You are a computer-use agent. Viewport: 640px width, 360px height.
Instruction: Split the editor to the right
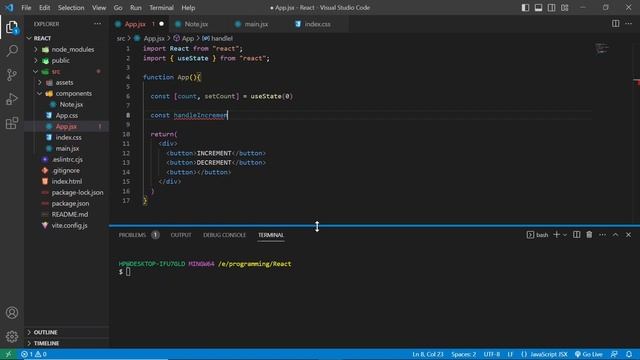tap(615, 24)
